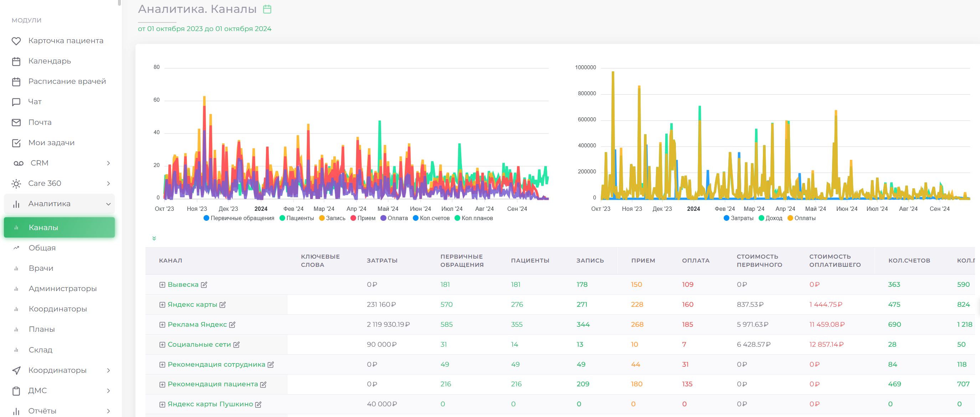Screen dimensions: 980x417
Task: Click the small chart icon beside Склад
Action: [16, 350]
